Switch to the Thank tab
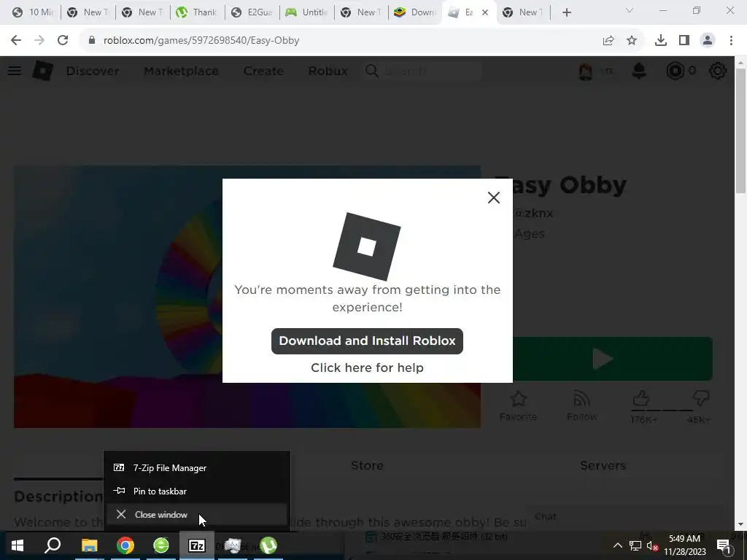 [196, 12]
